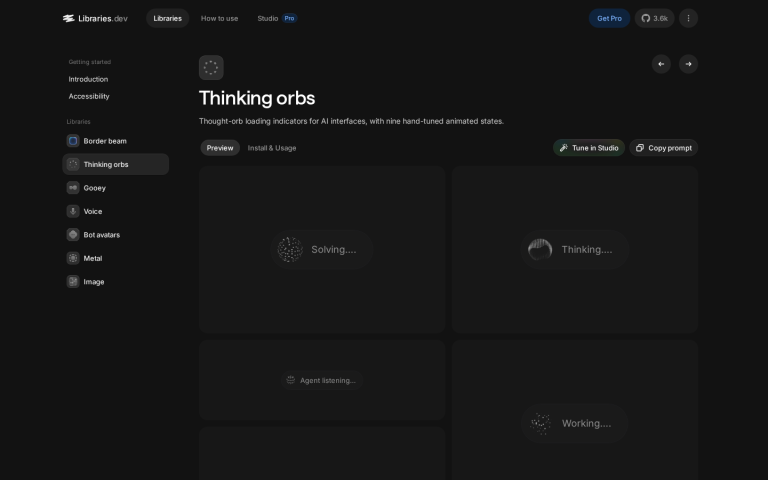Image resolution: width=768 pixels, height=480 pixels.
Task: Go to next library with right arrow
Action: 688,64
